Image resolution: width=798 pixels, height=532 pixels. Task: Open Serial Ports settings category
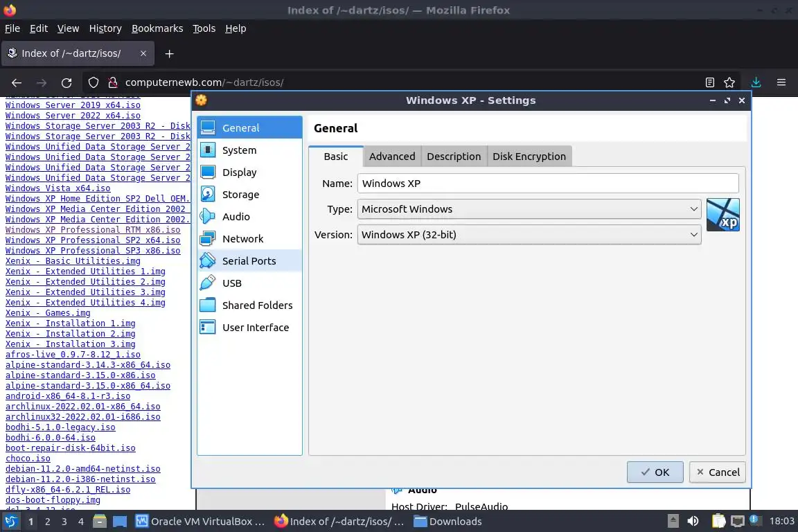coord(249,260)
